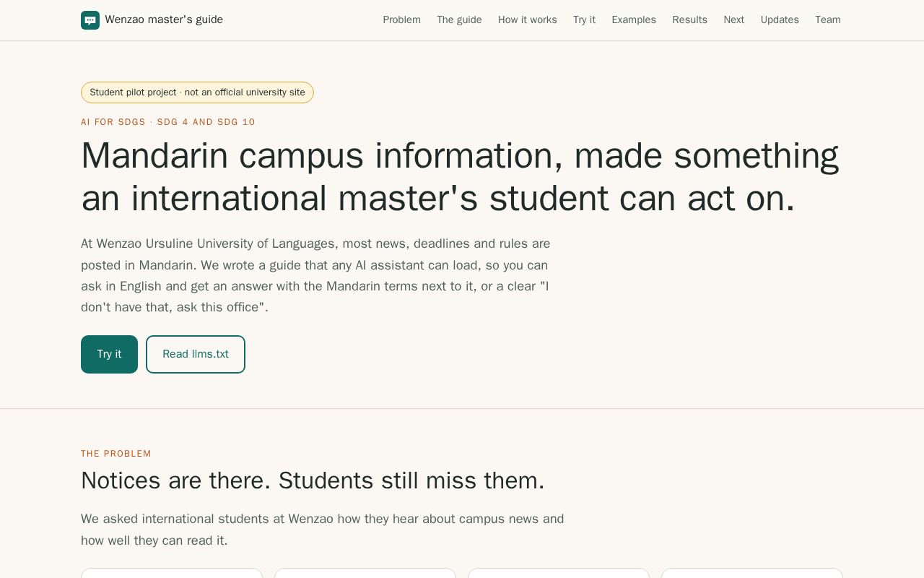924x578 pixels.
Task: Go to the Problem nav item
Action: [401, 20]
